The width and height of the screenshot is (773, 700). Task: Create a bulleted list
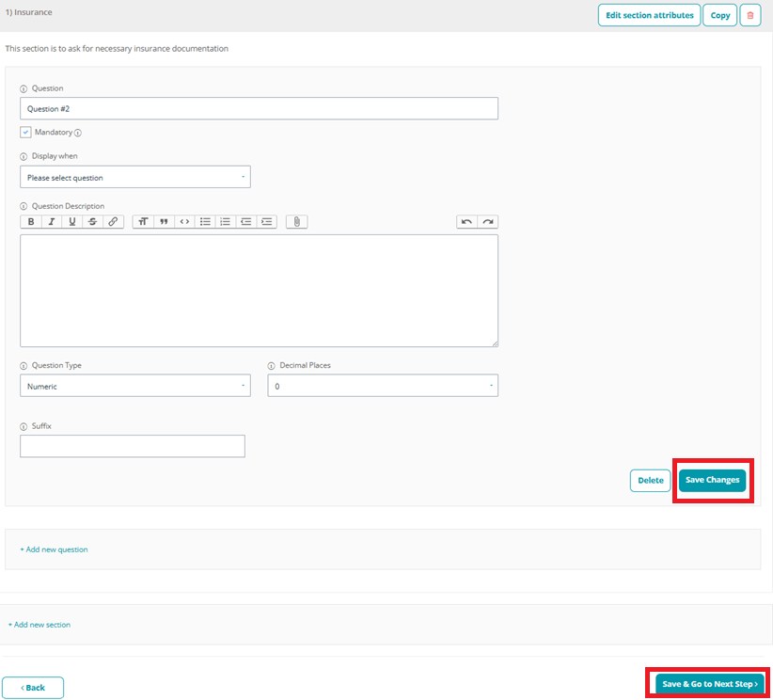(x=205, y=221)
